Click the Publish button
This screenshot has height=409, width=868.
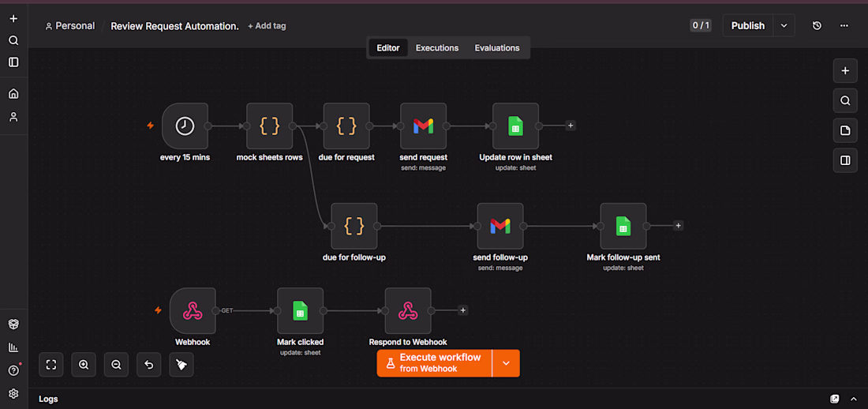748,25
